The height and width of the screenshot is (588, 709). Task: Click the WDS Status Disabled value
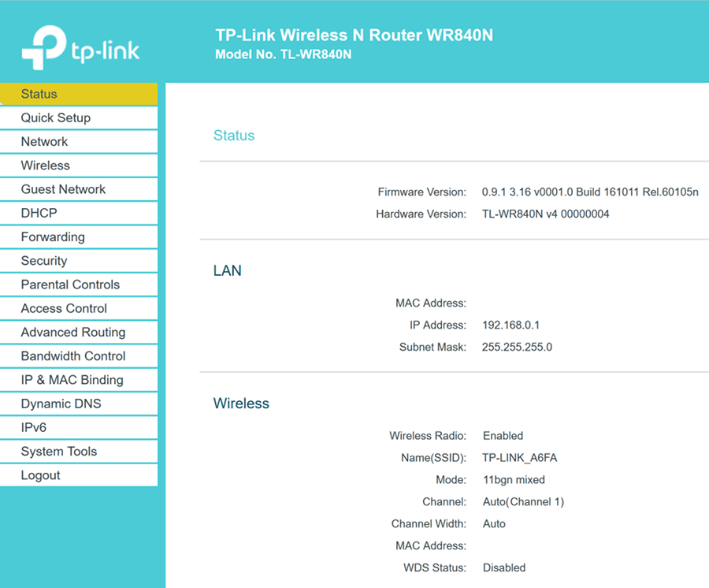pos(503,568)
